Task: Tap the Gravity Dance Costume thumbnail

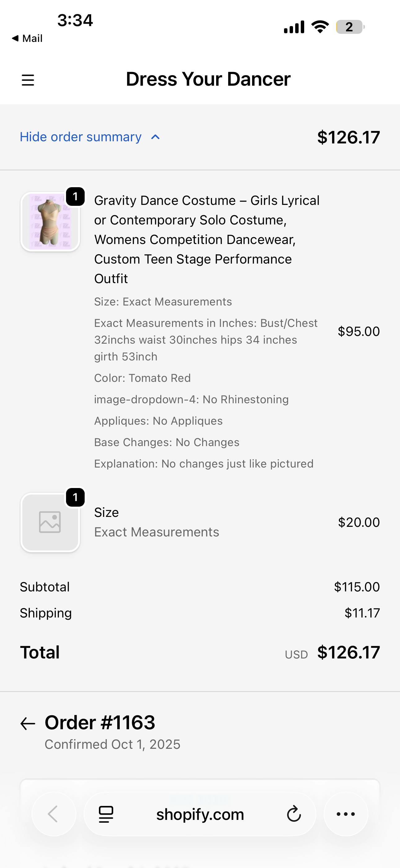Action: (50, 222)
